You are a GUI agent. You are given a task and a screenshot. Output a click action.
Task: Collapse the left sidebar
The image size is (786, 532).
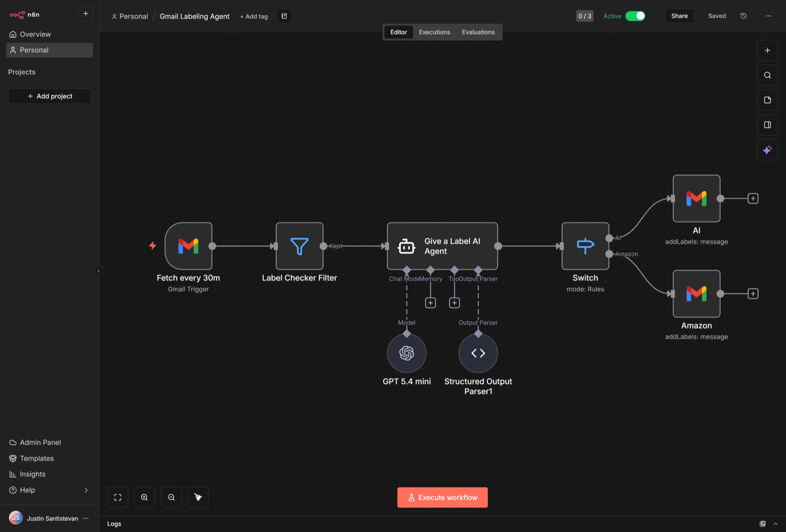pyautogui.click(x=99, y=271)
